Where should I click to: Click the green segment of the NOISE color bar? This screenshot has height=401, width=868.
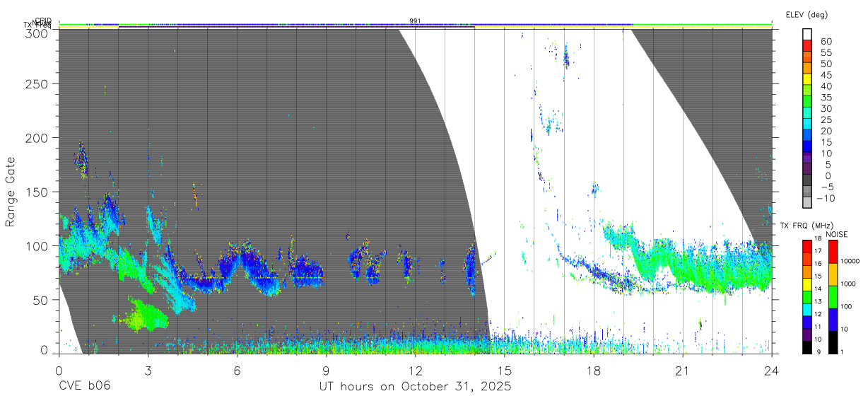click(832, 297)
